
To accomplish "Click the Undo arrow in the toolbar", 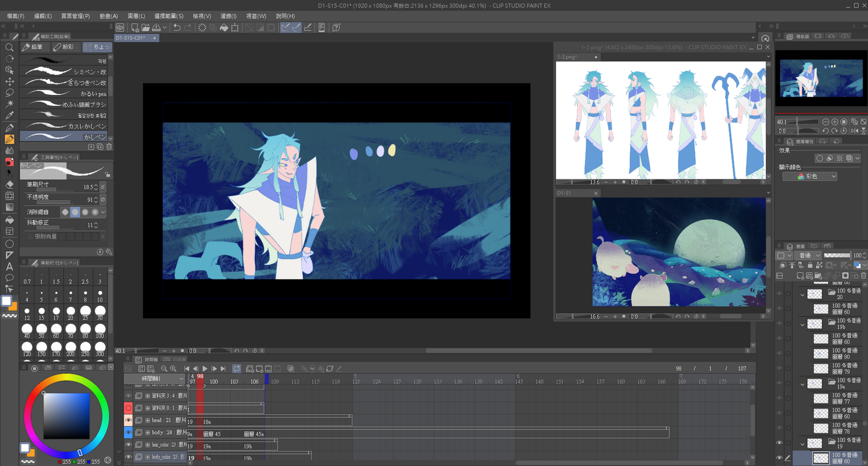I will (176, 28).
